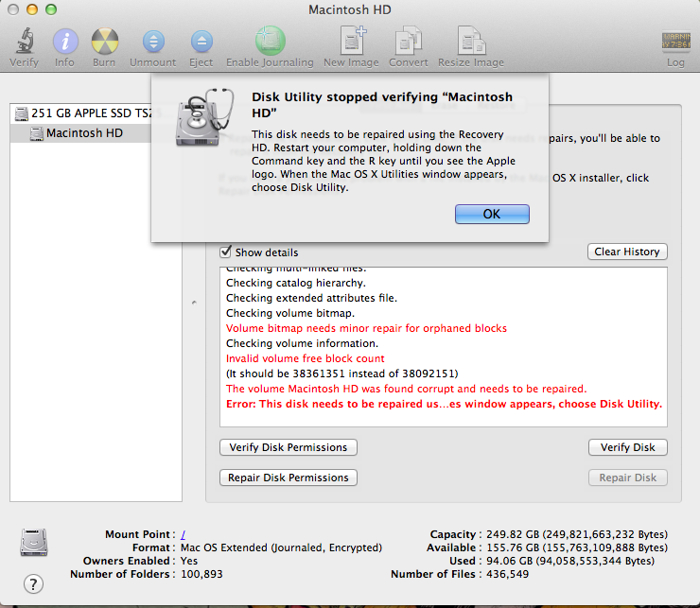The height and width of the screenshot is (608, 700).
Task: Click the Owners Enabled value Yes
Action: 189,561
